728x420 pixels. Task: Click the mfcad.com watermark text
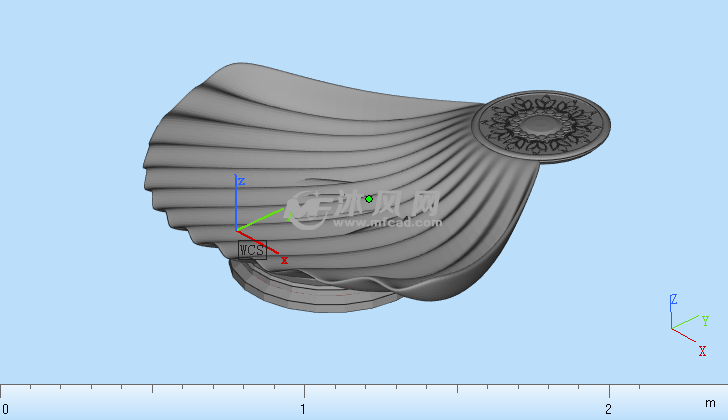coord(368,220)
